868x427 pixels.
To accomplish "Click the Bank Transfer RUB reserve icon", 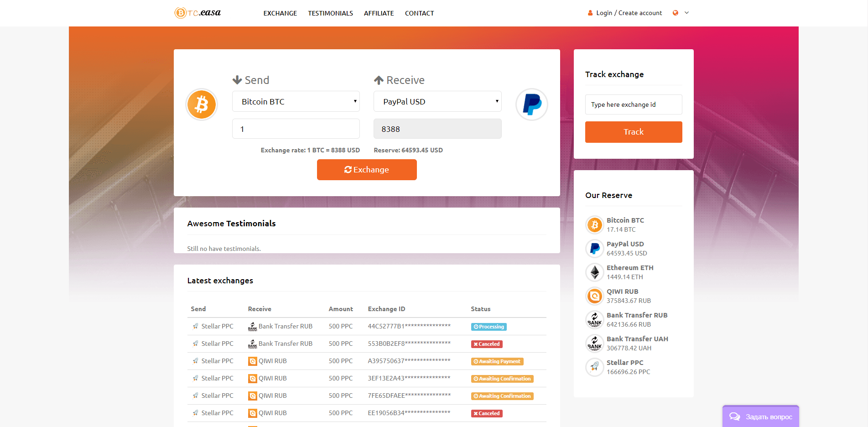I will click(x=594, y=319).
